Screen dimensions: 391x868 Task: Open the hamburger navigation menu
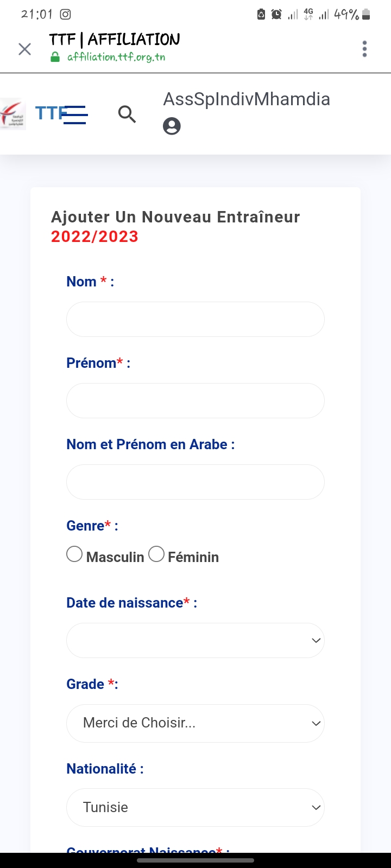point(75,115)
